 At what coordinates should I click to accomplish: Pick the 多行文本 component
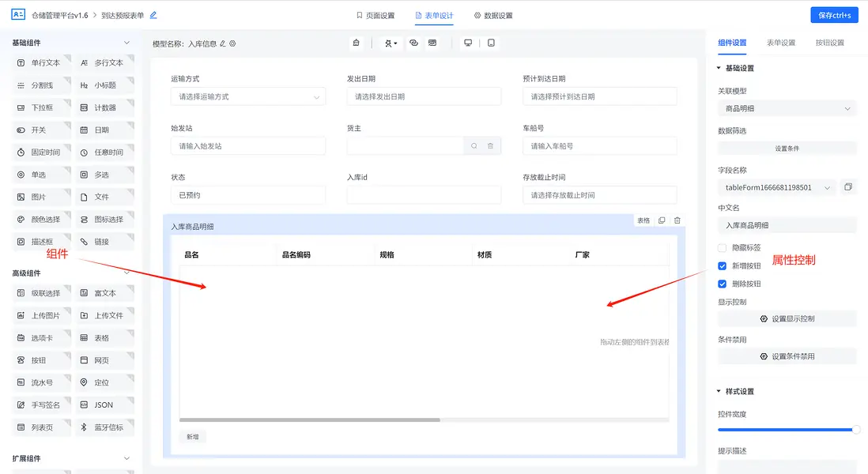click(x=105, y=63)
